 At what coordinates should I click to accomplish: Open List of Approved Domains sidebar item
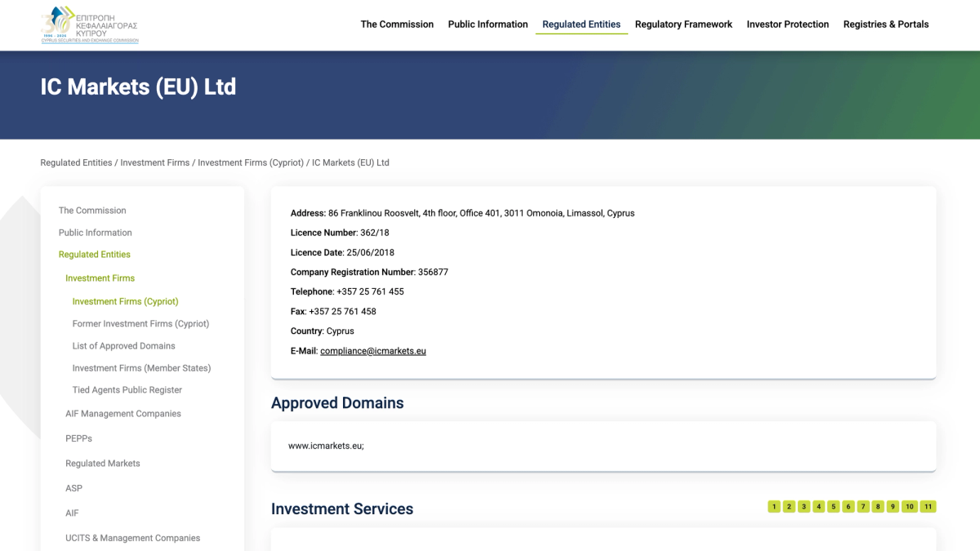coord(123,346)
